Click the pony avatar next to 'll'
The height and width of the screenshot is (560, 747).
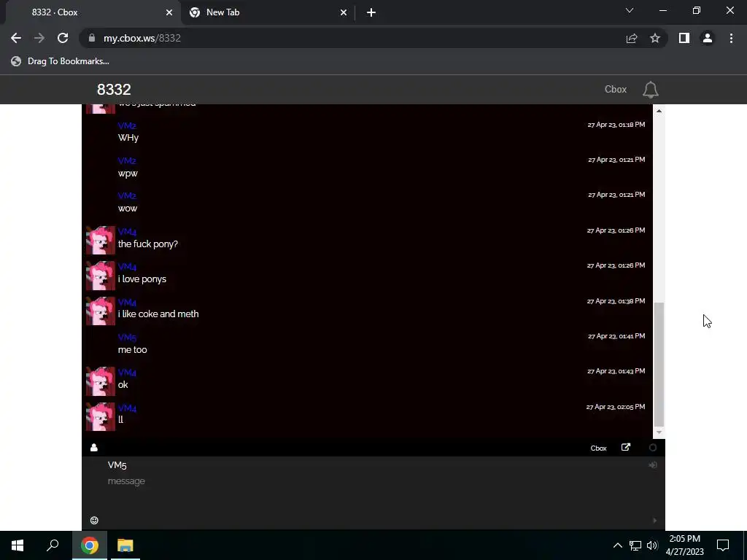click(101, 416)
